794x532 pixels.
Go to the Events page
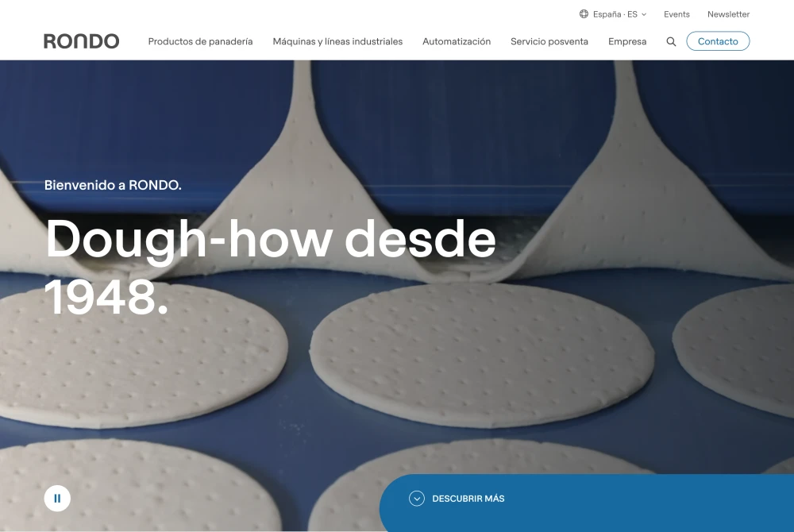pyautogui.click(x=676, y=14)
